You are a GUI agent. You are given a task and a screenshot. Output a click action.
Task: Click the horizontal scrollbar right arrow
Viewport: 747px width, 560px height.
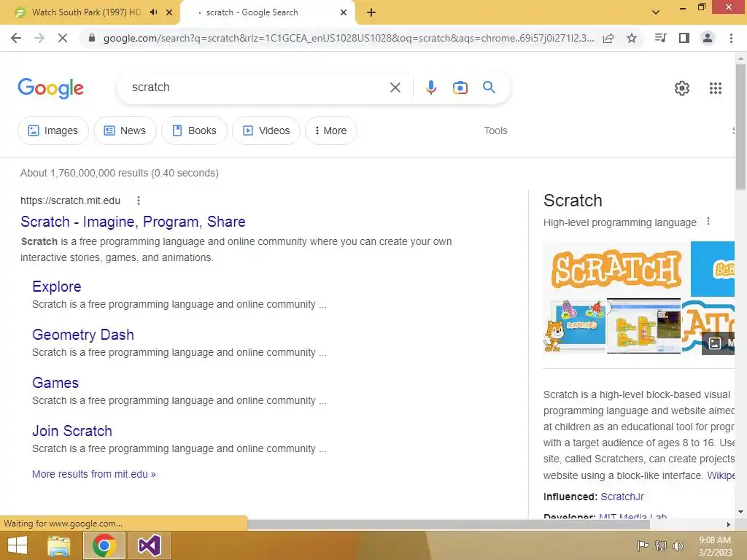click(x=729, y=524)
